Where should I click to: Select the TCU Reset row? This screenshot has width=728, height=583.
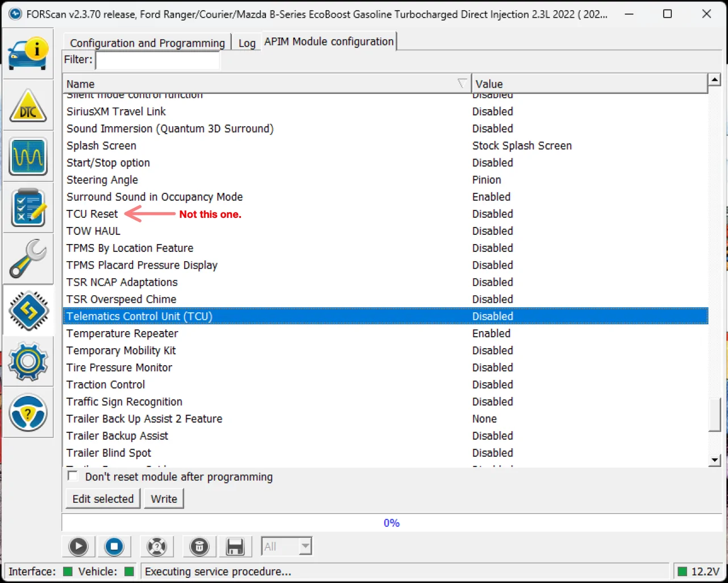(x=385, y=214)
